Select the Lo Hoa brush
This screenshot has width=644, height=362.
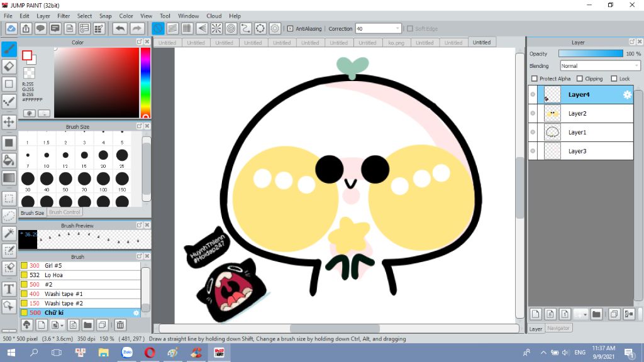point(80,275)
